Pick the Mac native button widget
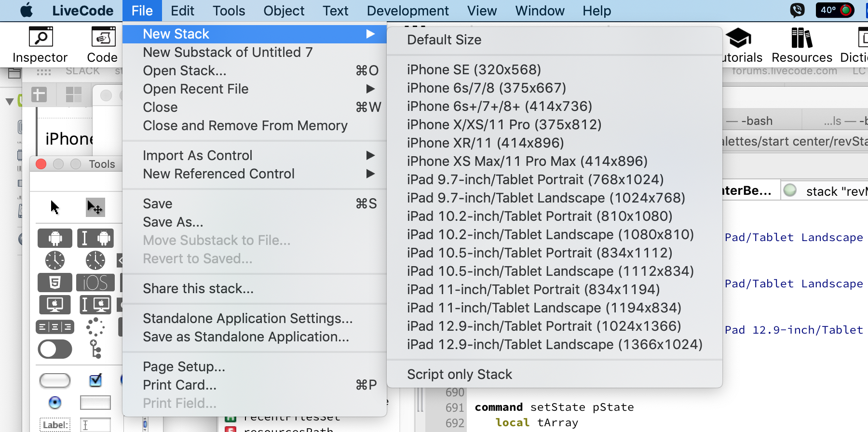Image resolution: width=868 pixels, height=432 pixels. point(55,305)
